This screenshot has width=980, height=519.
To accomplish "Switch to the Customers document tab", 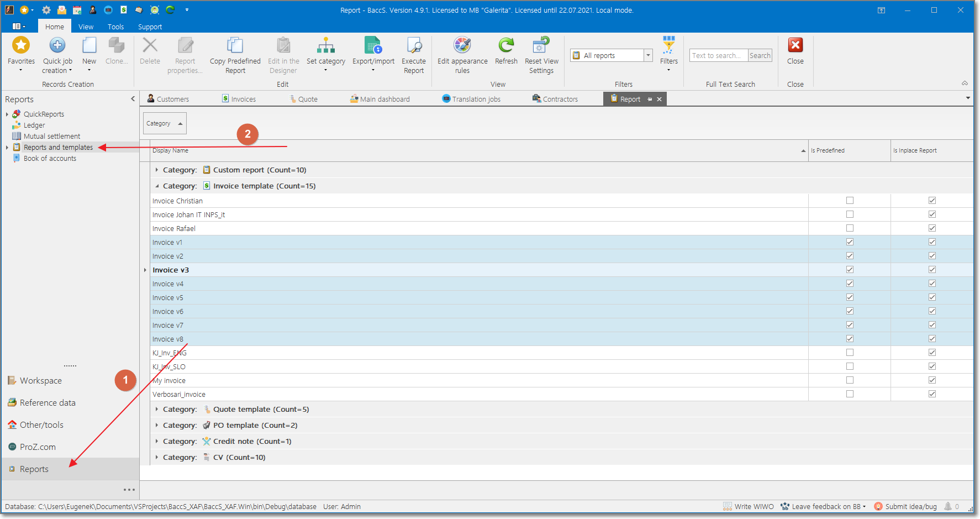I will [168, 99].
